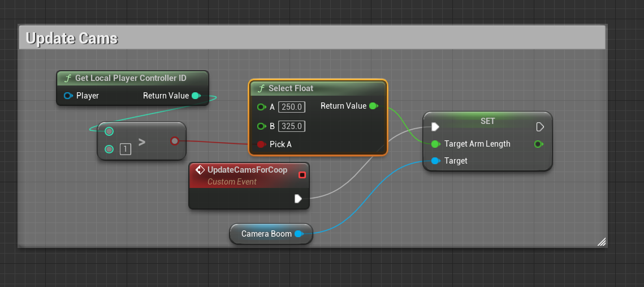Click the custom event icon on UpdateCamsForCoop

point(200,170)
